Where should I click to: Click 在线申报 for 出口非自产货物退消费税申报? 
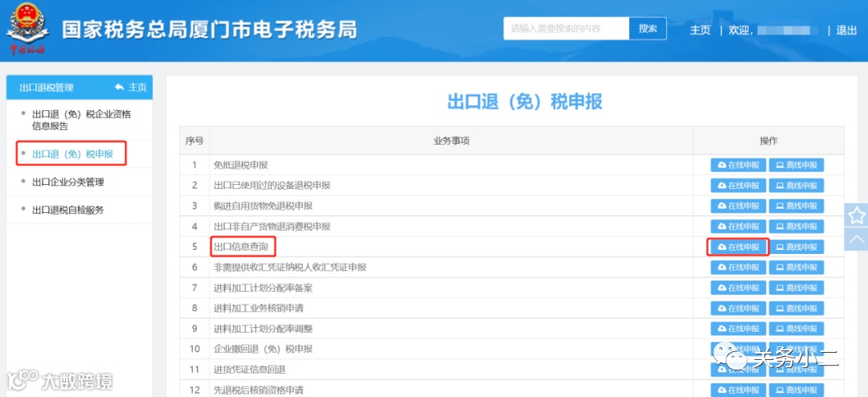[739, 227]
